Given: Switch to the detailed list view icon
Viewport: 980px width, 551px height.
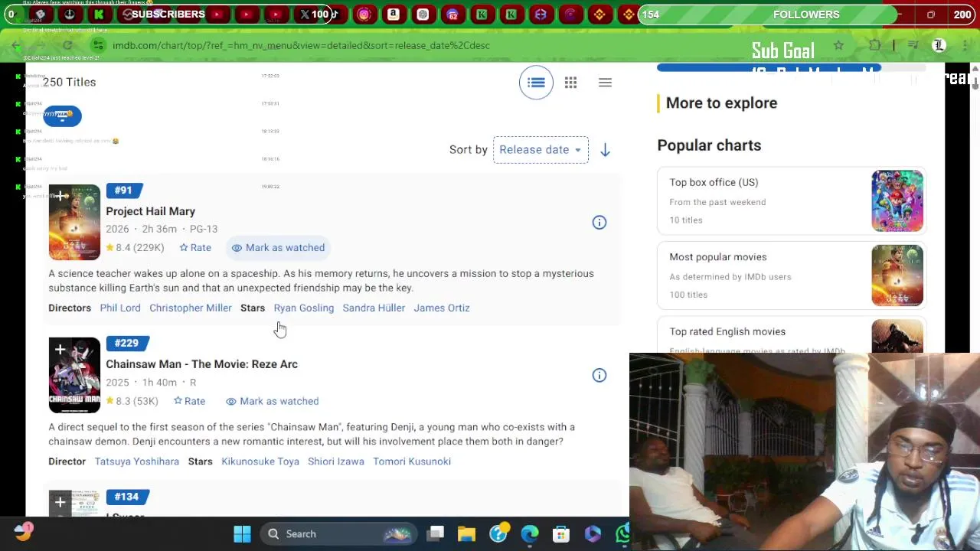Looking at the screenshot, I should (x=536, y=83).
